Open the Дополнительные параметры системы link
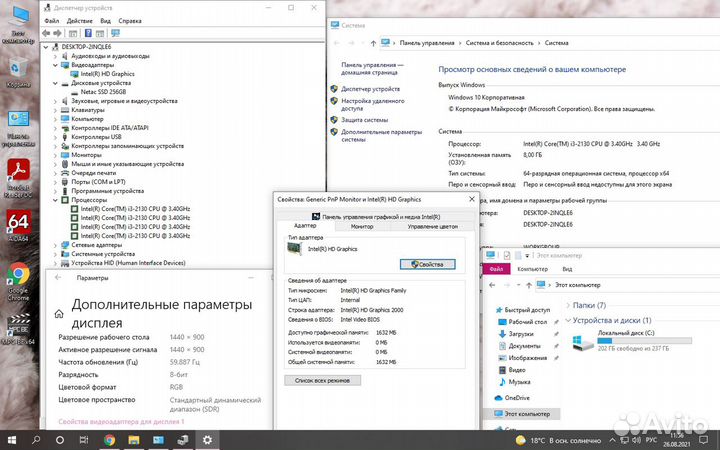This screenshot has width=720, height=450. pos(381,135)
